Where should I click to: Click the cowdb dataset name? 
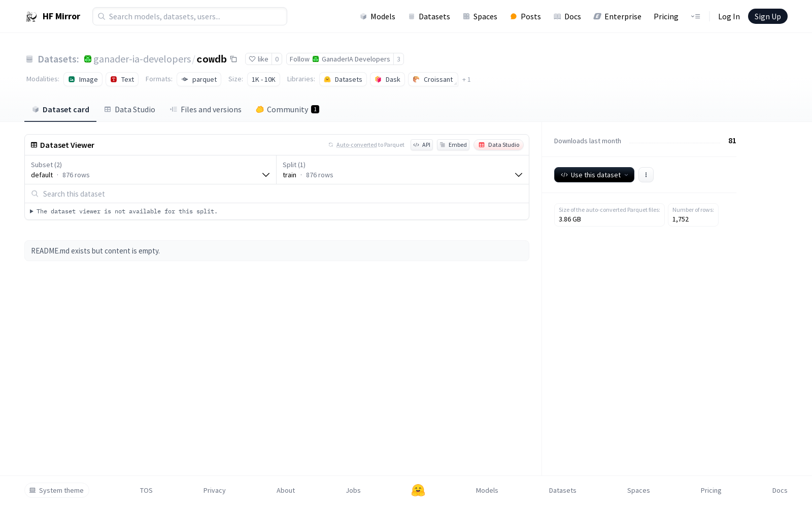212,59
